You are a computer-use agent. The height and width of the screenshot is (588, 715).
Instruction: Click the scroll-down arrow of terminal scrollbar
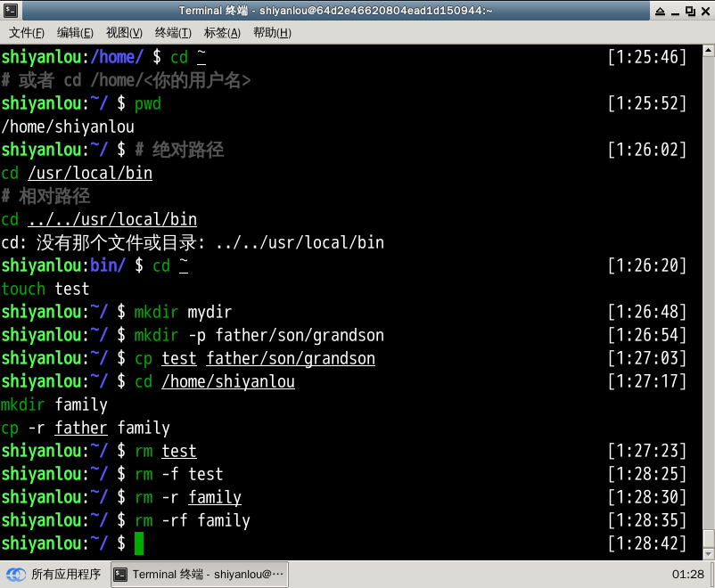tap(708, 553)
